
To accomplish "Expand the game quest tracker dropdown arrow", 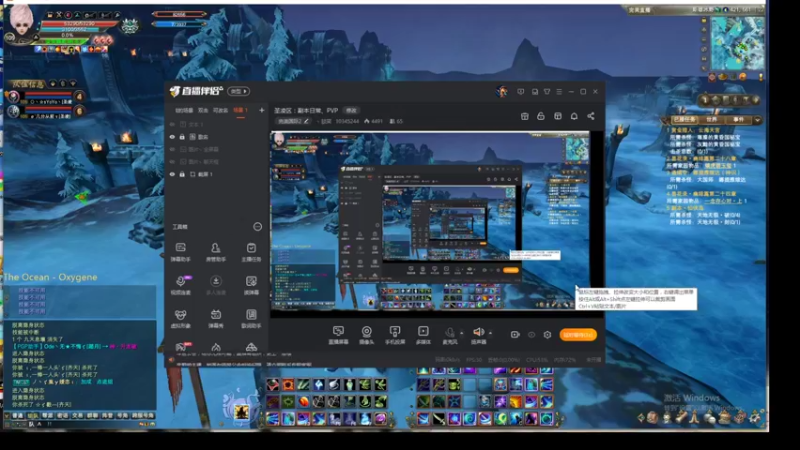I will (758, 120).
